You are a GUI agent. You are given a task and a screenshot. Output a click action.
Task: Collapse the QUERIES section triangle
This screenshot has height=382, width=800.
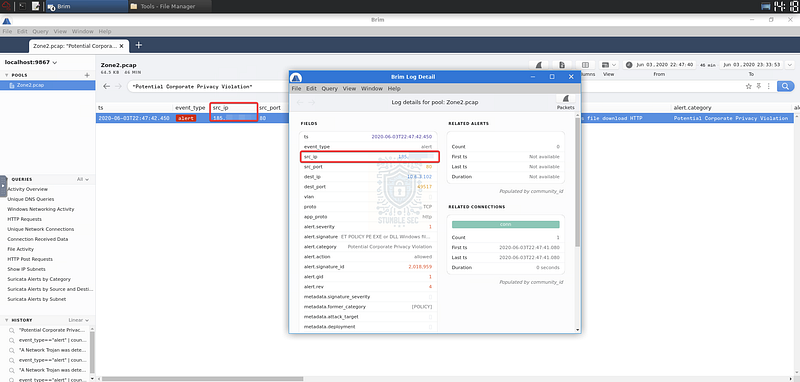(6, 180)
